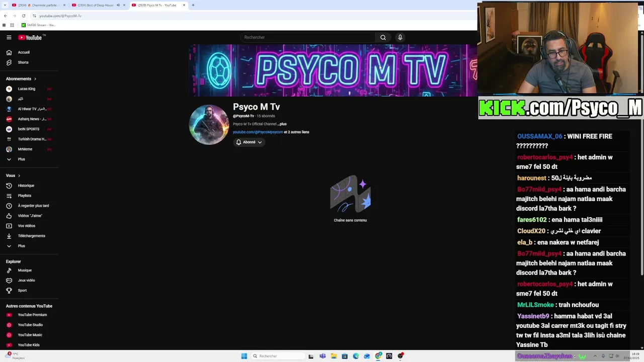Screen dimensions: 644x362
Task: Focus the YouTube Rechercher search box
Action: pyautogui.click(x=307, y=37)
